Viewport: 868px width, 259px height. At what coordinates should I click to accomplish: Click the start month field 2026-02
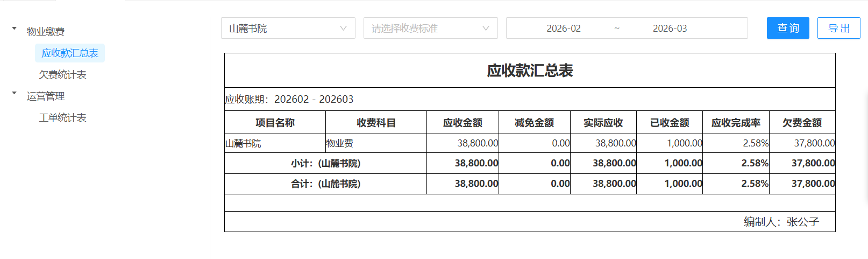click(x=563, y=29)
